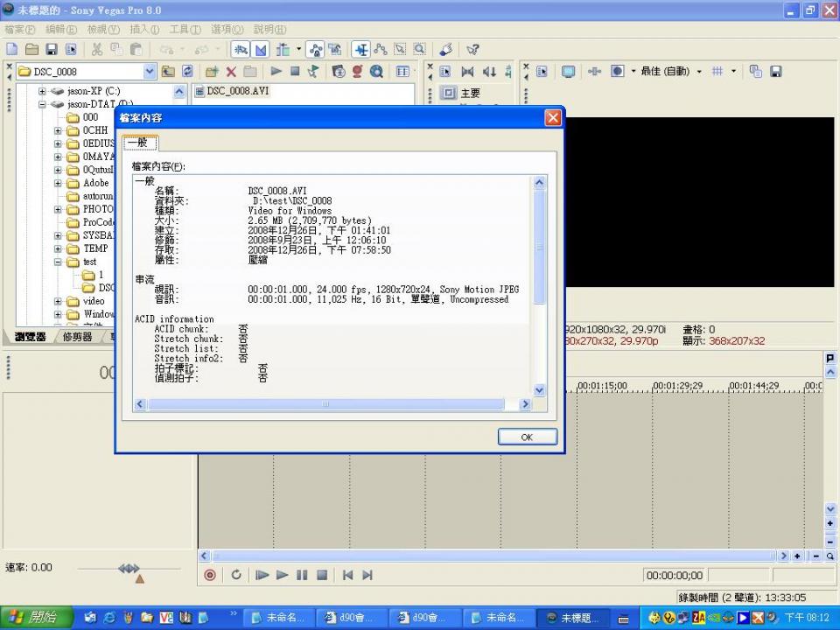Expand the 0CHH folder in the tree

pos(59,130)
